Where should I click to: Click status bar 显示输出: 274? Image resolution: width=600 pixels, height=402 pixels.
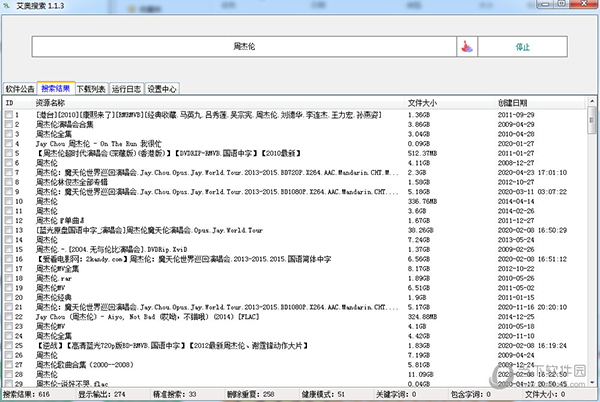pyautogui.click(x=102, y=394)
